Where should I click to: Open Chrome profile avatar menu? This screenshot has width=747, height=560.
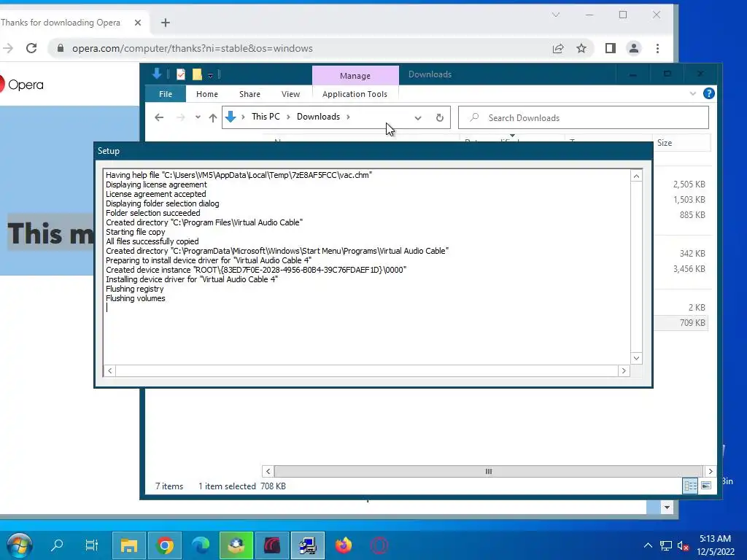(x=634, y=48)
